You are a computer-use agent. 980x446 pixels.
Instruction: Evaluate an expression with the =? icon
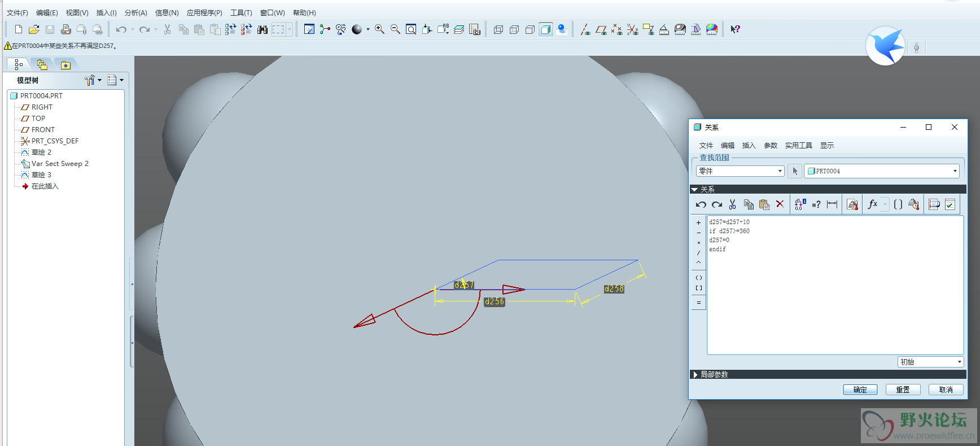click(x=816, y=204)
